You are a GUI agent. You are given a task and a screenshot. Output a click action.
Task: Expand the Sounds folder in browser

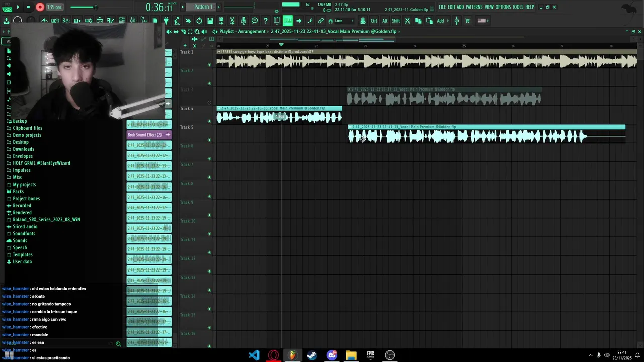pyautogui.click(x=20, y=240)
